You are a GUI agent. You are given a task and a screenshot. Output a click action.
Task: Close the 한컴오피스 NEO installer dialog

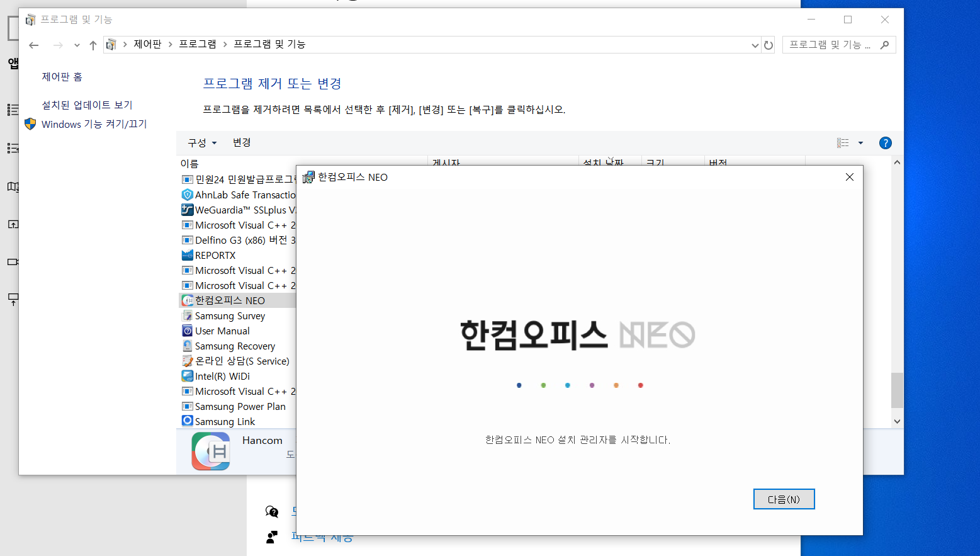849,177
